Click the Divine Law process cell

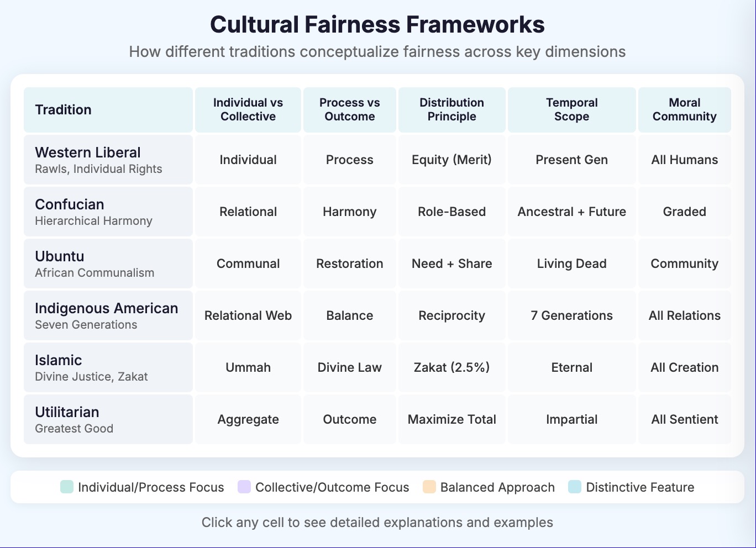pyautogui.click(x=349, y=367)
